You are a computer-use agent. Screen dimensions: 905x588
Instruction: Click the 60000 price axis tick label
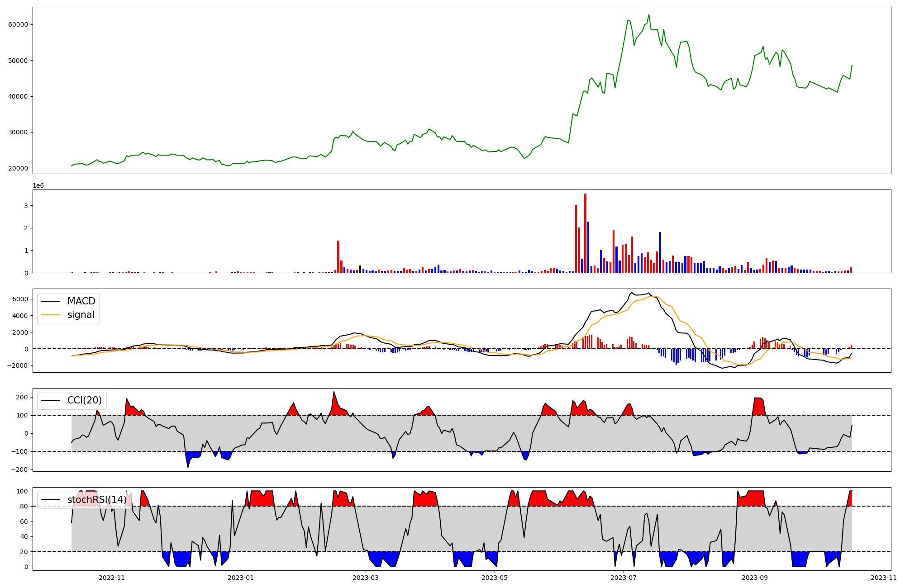point(18,24)
